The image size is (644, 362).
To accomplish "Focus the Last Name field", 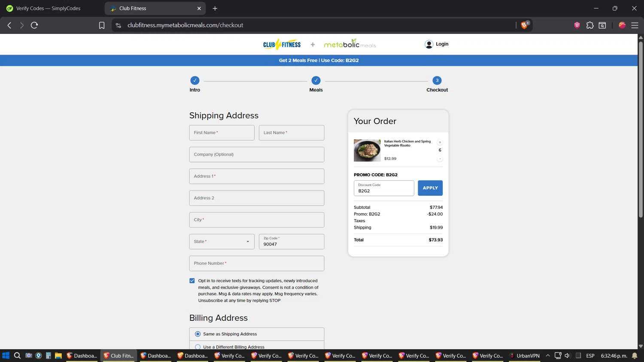I will pyautogui.click(x=292, y=133).
